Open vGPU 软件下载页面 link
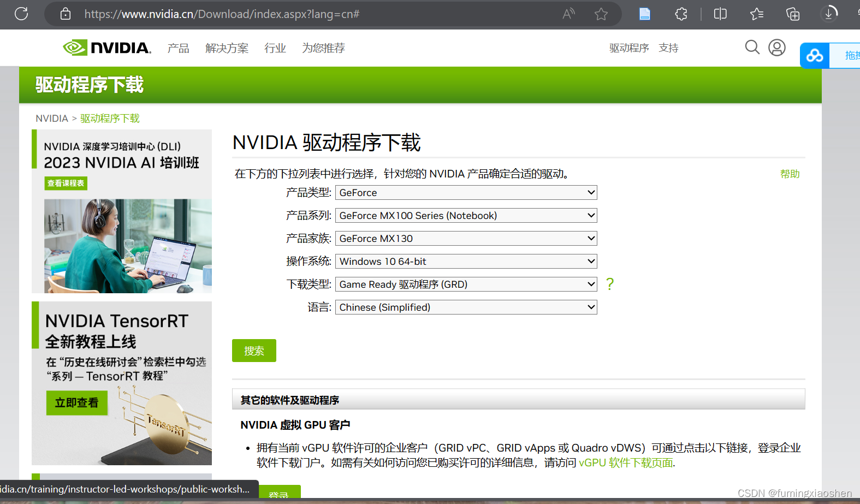Image resolution: width=860 pixels, height=504 pixels. [626, 463]
